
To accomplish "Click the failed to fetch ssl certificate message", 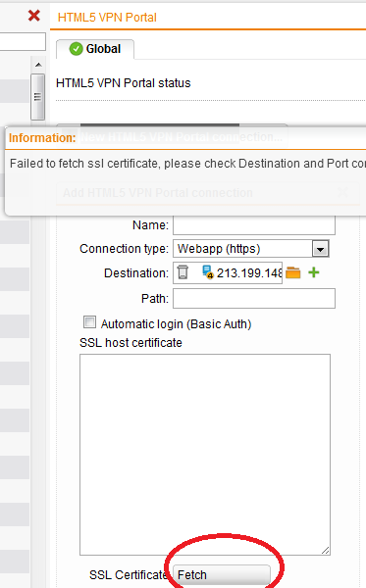I will click(x=187, y=164).
